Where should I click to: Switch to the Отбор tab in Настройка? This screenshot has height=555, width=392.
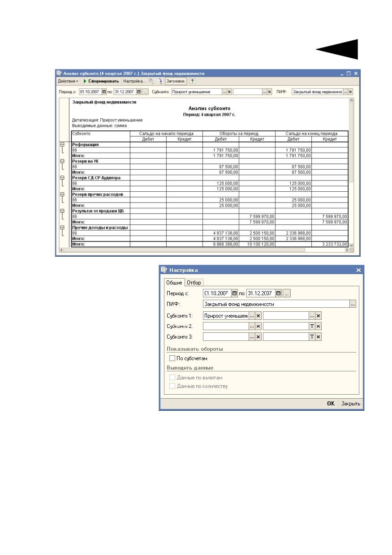click(194, 282)
